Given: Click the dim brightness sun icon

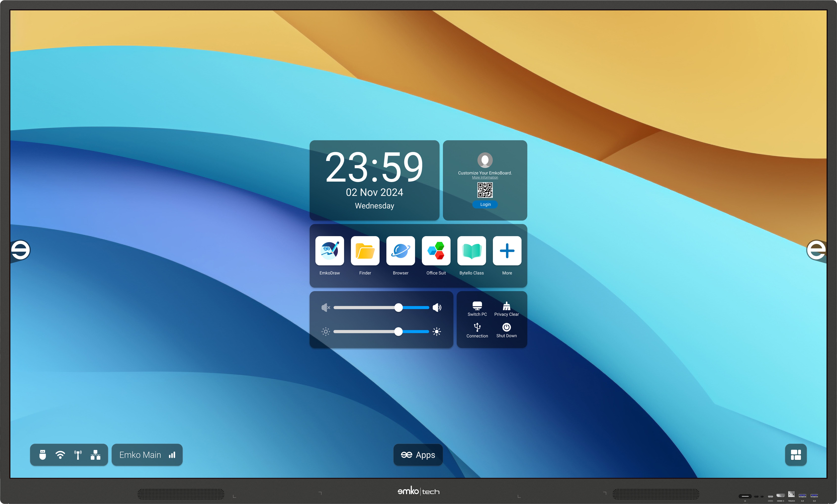Looking at the screenshot, I should [x=326, y=332].
